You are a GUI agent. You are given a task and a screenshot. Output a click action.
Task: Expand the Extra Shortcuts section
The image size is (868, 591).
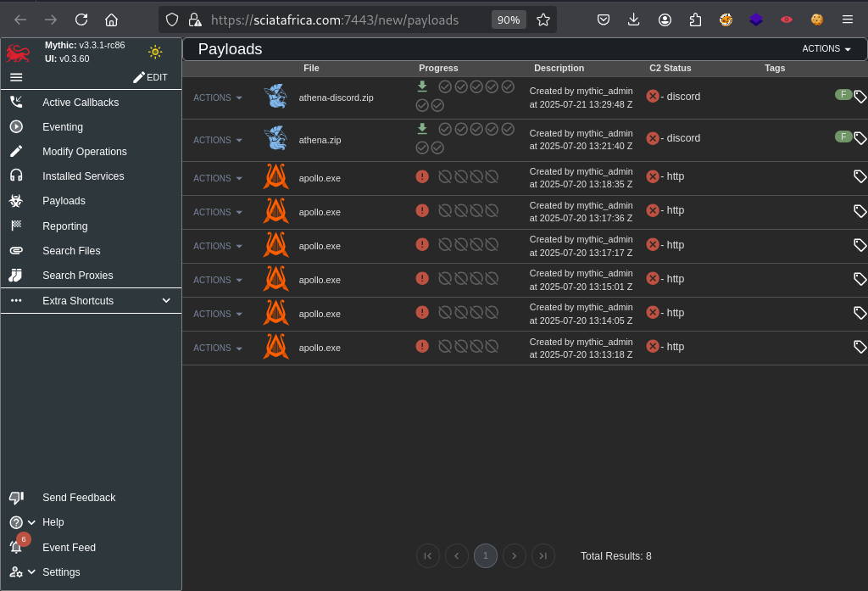click(166, 301)
